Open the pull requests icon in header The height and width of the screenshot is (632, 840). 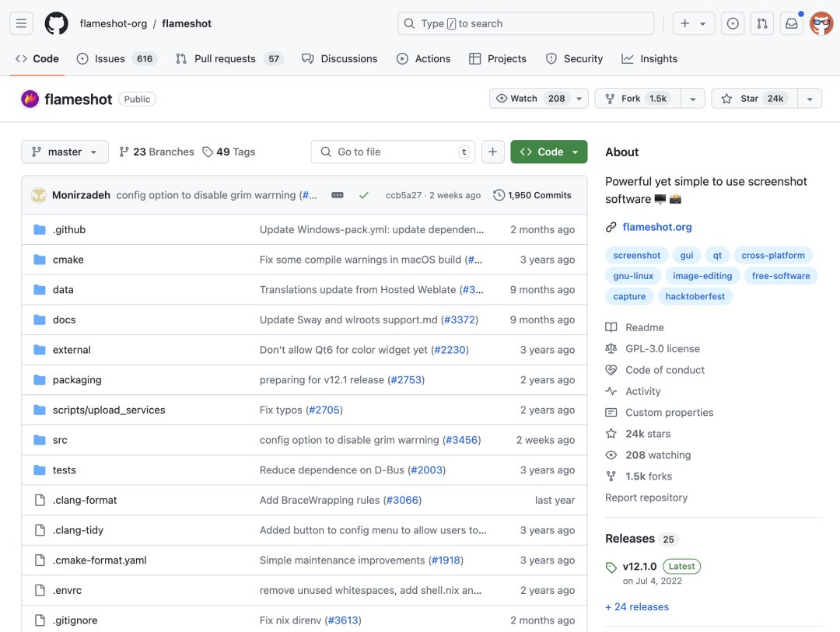[x=762, y=23]
